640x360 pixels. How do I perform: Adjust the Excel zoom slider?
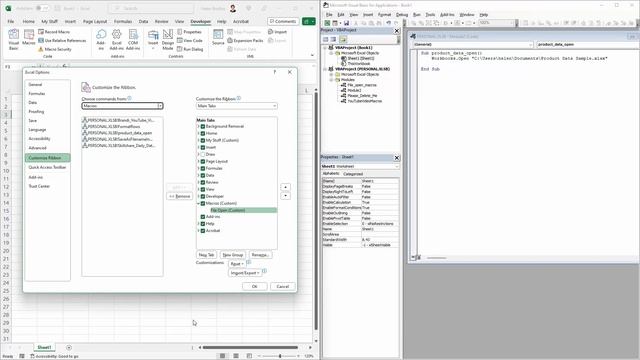(280, 356)
